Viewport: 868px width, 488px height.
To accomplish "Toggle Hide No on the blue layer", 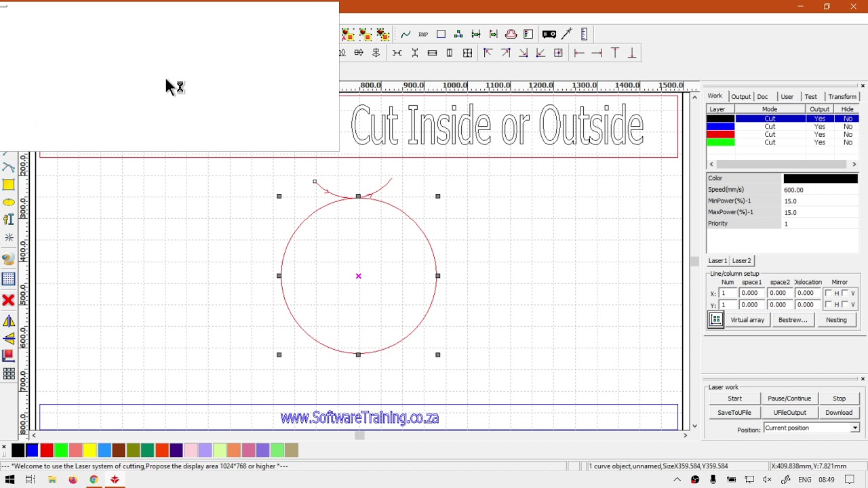I will tap(847, 127).
